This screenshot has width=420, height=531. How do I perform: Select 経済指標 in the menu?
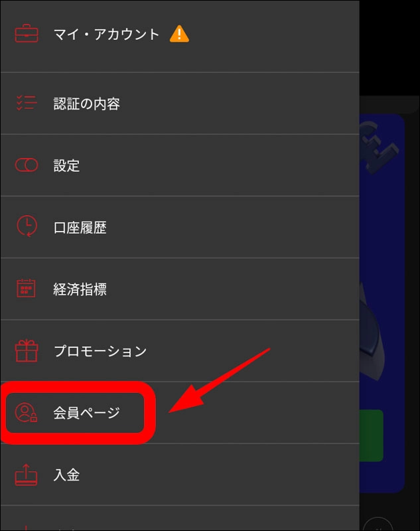click(x=180, y=289)
